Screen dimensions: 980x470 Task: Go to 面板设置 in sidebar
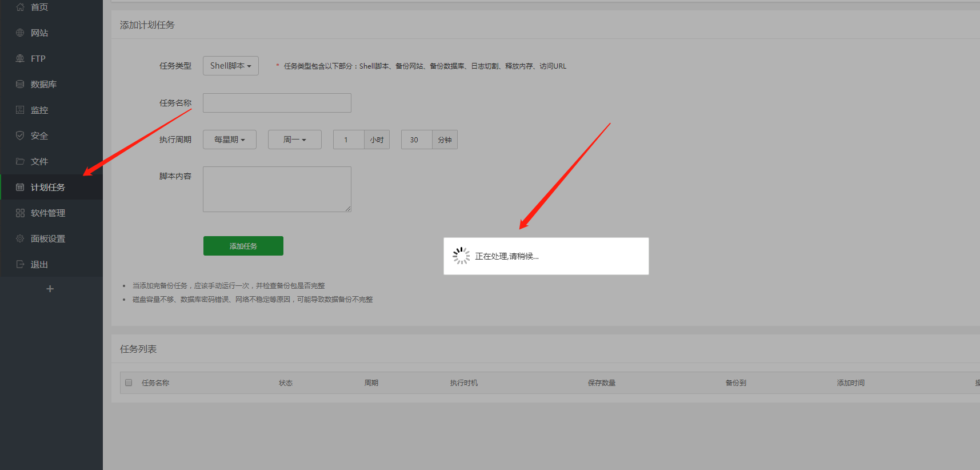point(48,238)
